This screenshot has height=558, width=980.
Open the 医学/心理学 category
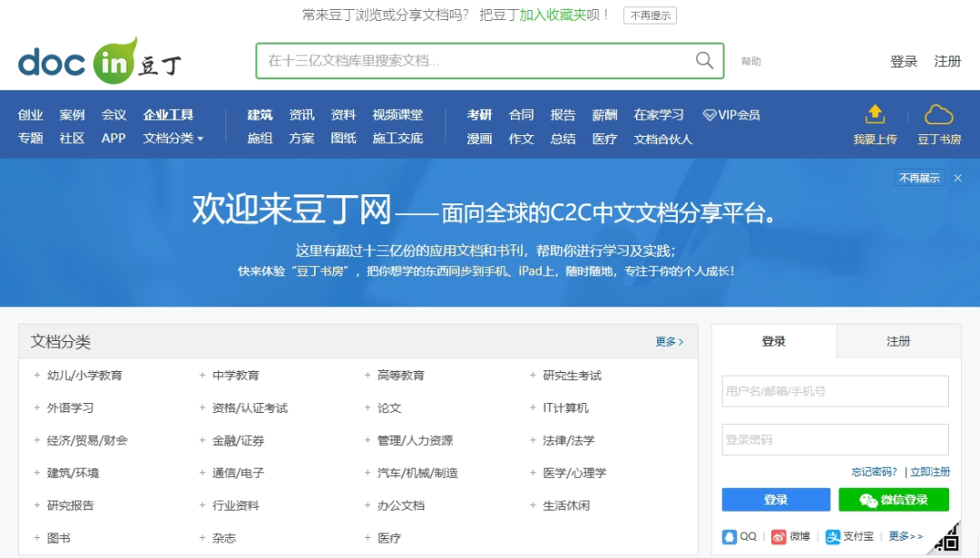(x=574, y=473)
